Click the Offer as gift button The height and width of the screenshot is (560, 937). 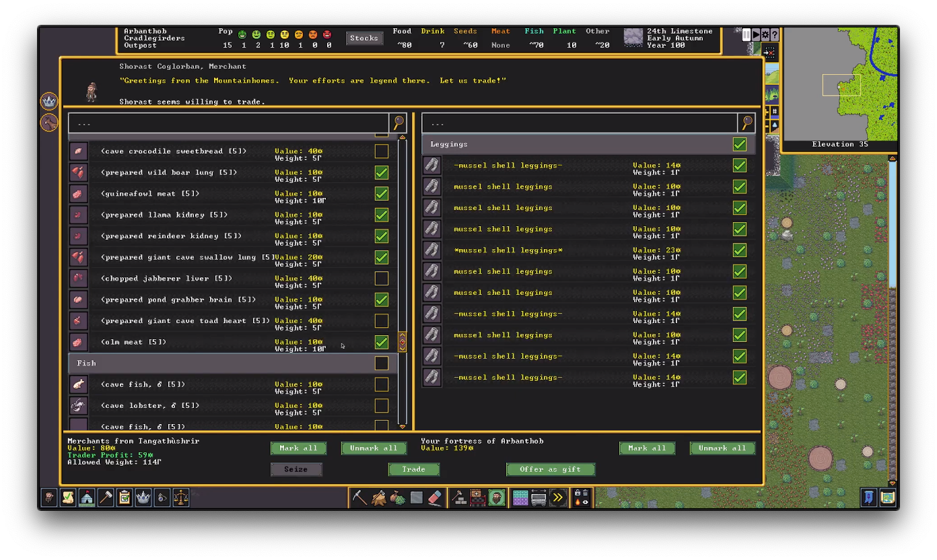551,469
